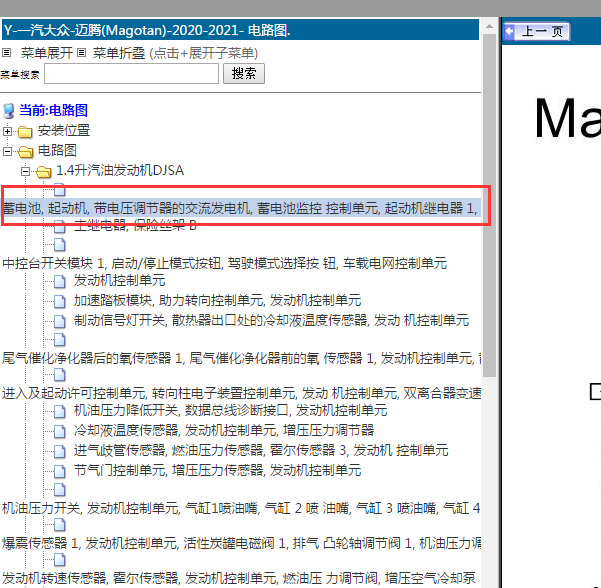Screen dimensions: 601x588
Task: Click document icon of 加速踏板模块 entry
Action: pyautogui.click(x=59, y=302)
